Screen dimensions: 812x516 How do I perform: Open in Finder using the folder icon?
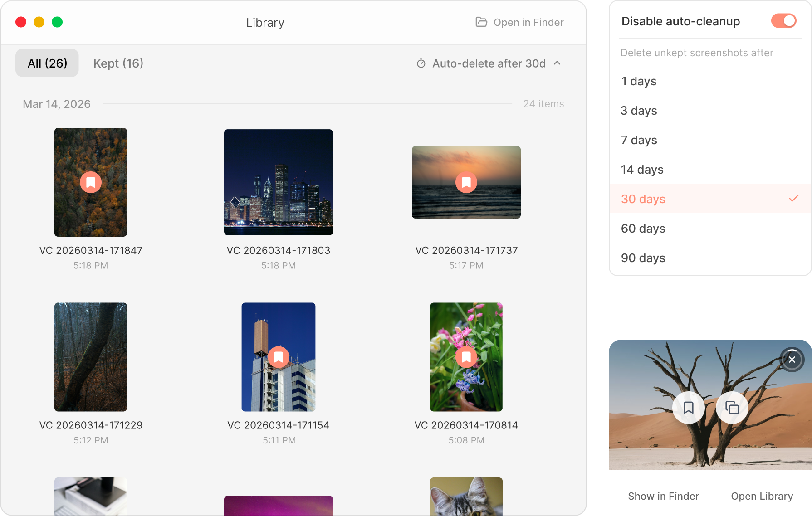tap(480, 22)
